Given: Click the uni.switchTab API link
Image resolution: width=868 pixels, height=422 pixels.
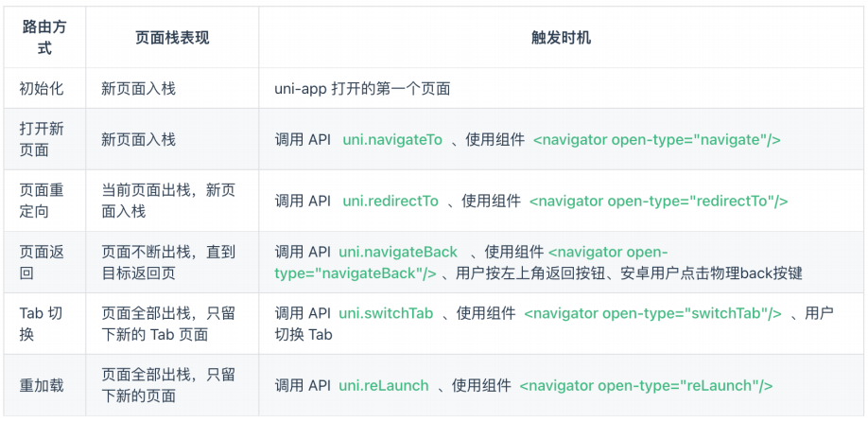Looking at the screenshot, I should click(386, 313).
